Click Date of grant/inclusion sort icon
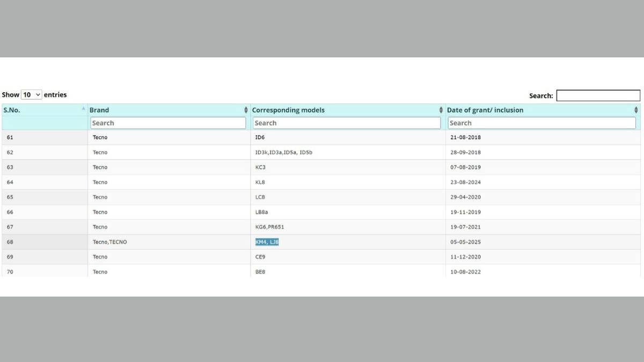Viewport: 644px width, 362px height. point(636,110)
